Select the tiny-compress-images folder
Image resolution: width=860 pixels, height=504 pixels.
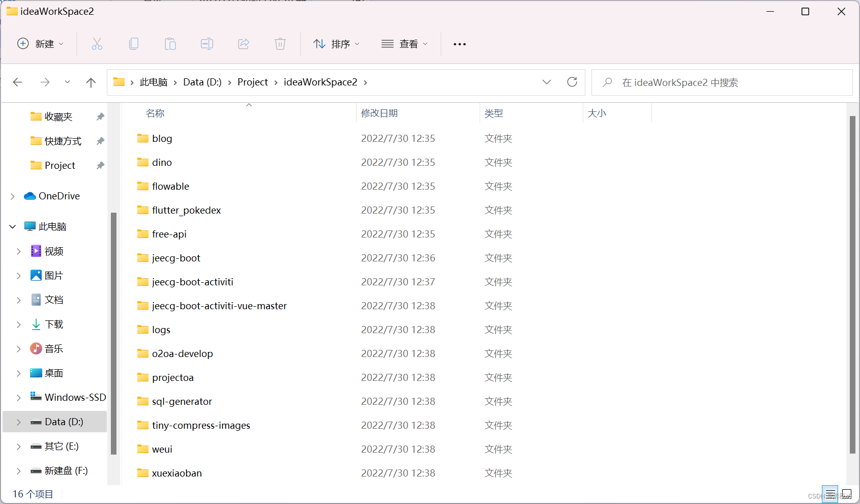pyautogui.click(x=201, y=425)
